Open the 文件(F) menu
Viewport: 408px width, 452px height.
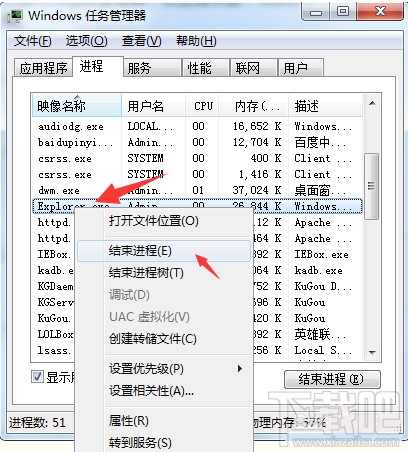[32, 41]
